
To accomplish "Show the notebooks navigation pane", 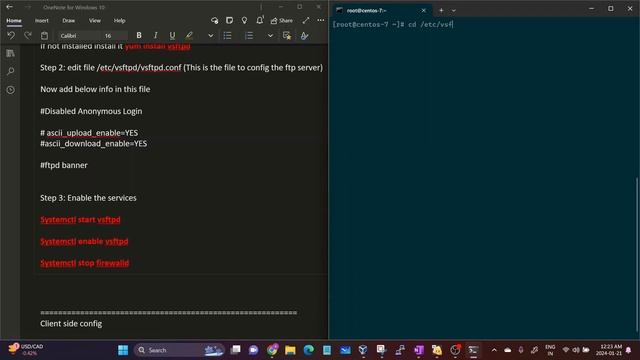I will (x=11, y=53).
